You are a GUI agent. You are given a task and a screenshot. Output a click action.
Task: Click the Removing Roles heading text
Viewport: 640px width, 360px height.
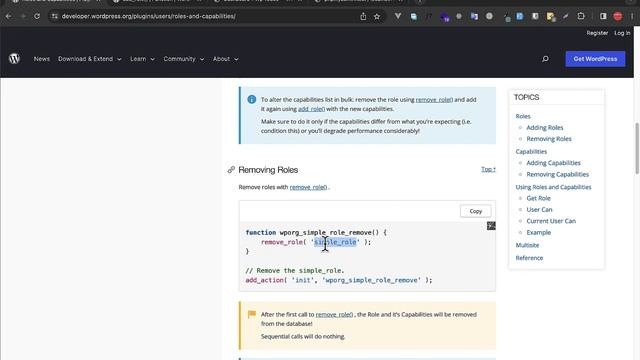point(268,170)
